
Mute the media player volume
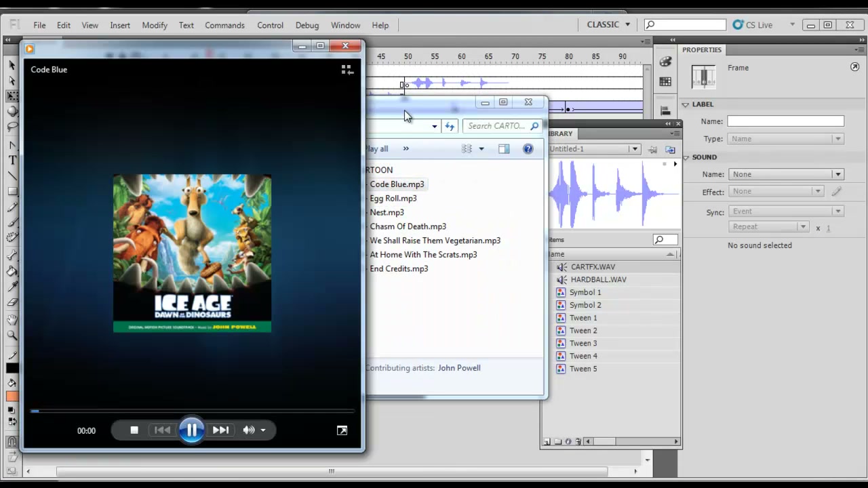click(x=249, y=430)
